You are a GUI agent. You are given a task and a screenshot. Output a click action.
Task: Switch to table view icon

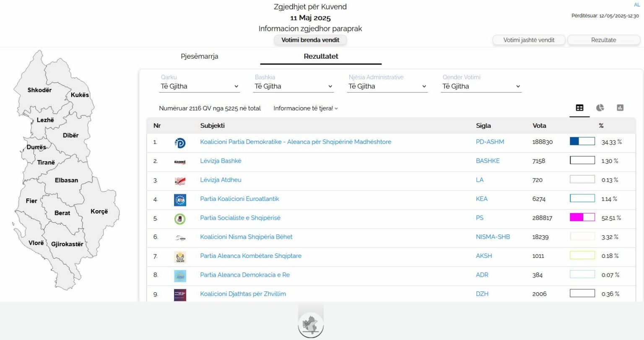(579, 108)
